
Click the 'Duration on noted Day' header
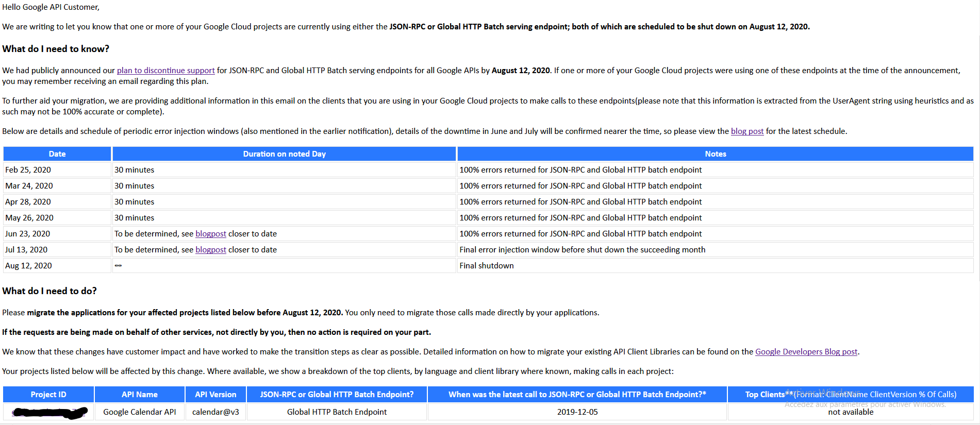tap(285, 154)
